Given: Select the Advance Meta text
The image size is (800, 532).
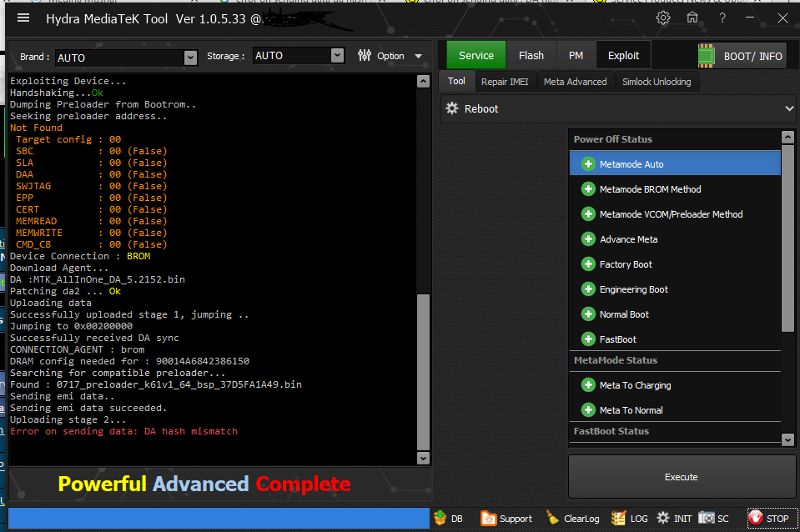Looking at the screenshot, I should (x=629, y=239).
